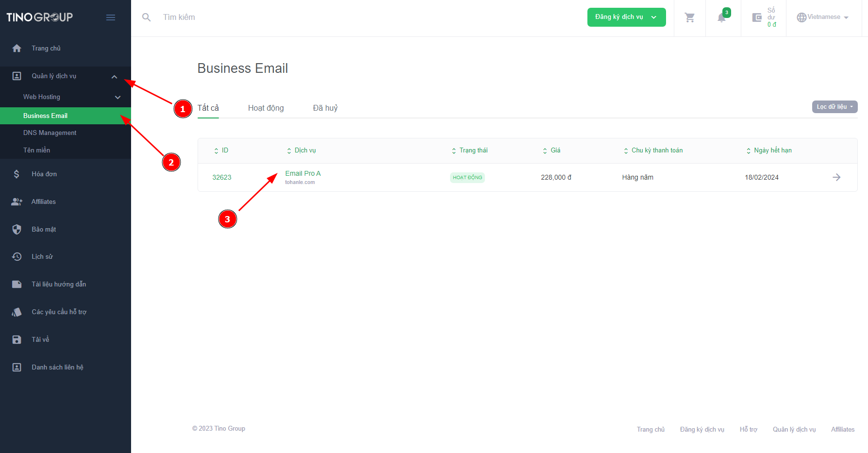Viewport: 868px width, 453px height.
Task: Click the wallet balance icon
Action: tap(757, 17)
